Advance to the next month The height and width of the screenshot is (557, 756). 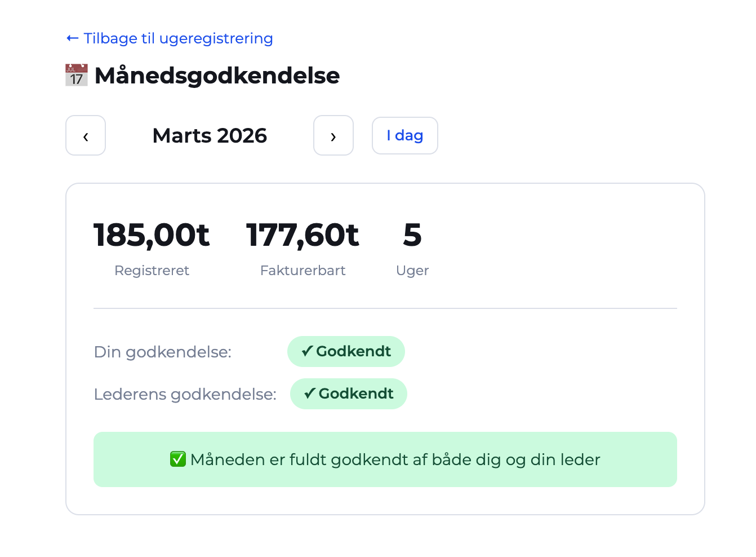pos(333,136)
